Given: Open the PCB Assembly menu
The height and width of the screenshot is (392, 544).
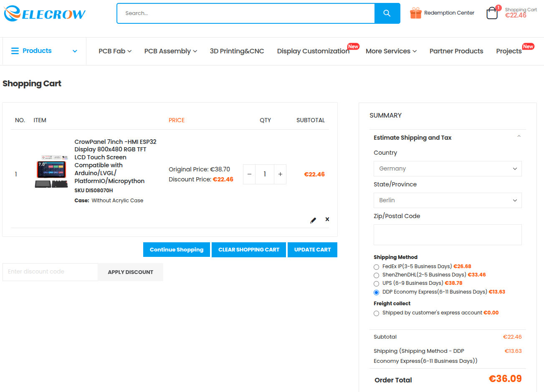Looking at the screenshot, I should pyautogui.click(x=171, y=51).
